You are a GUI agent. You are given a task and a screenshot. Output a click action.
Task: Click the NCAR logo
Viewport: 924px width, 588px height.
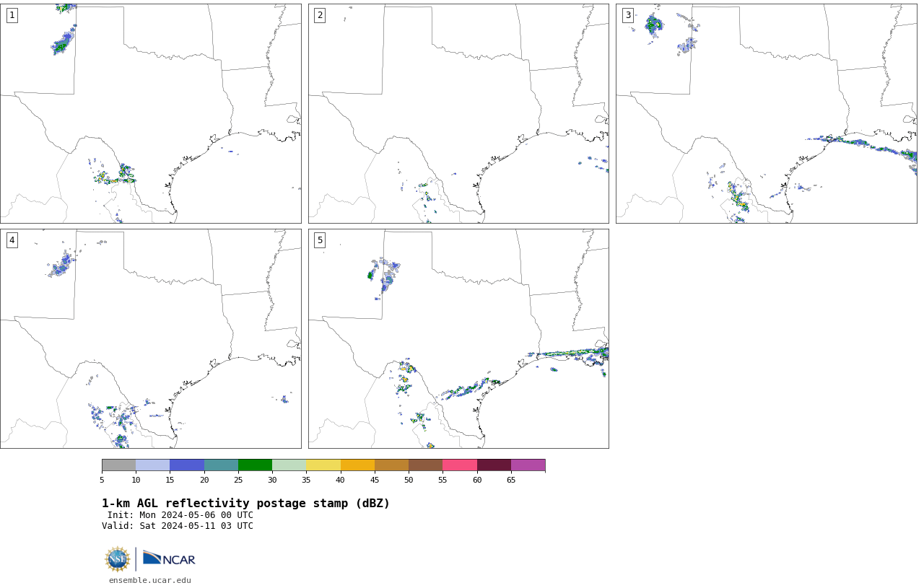169,558
